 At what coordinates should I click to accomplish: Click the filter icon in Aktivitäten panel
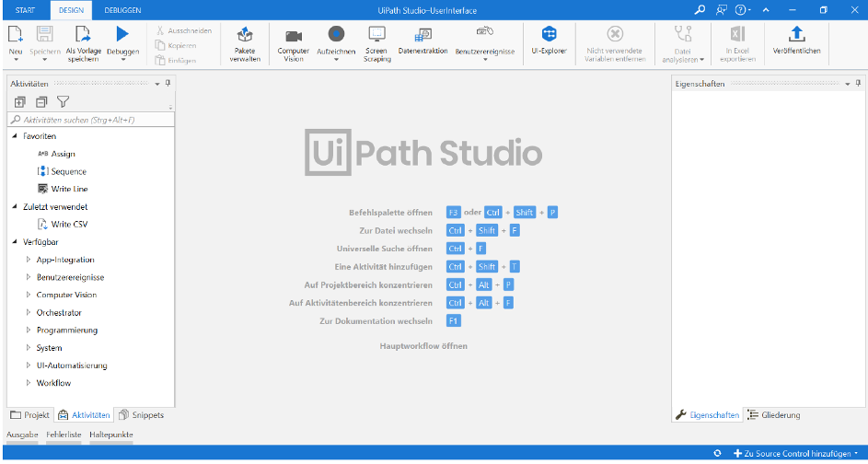64,101
